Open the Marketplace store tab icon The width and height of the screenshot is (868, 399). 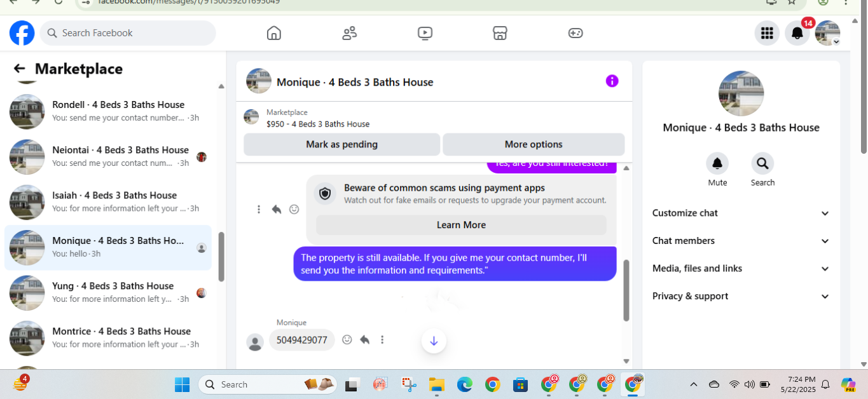[x=500, y=33]
